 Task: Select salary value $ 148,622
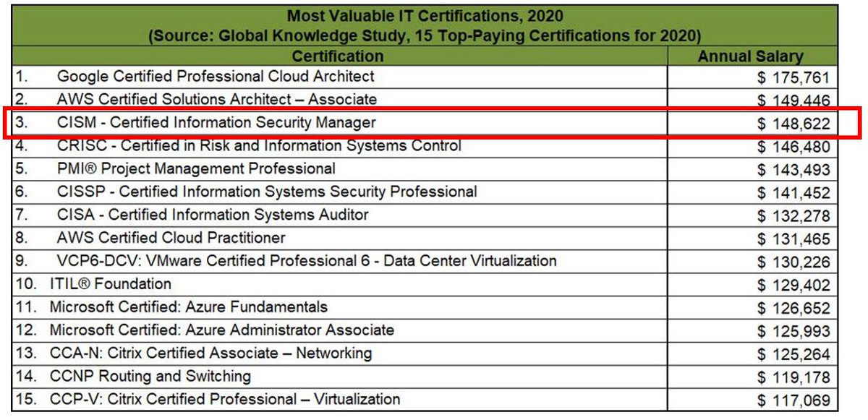click(793, 124)
